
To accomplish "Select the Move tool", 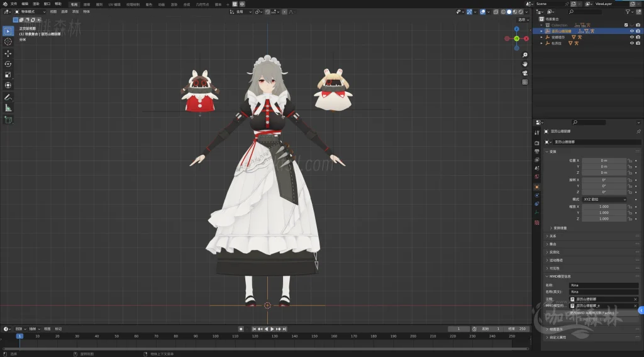I will pos(8,54).
